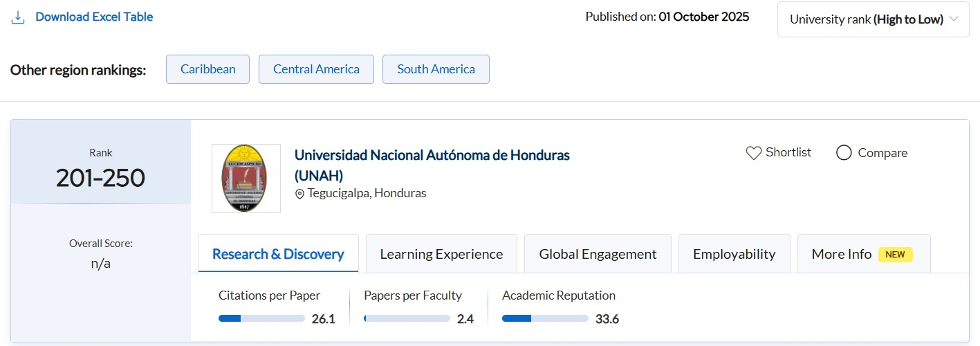Open the Caribbean region rankings
The width and height of the screenshot is (980, 346).
pyautogui.click(x=207, y=69)
